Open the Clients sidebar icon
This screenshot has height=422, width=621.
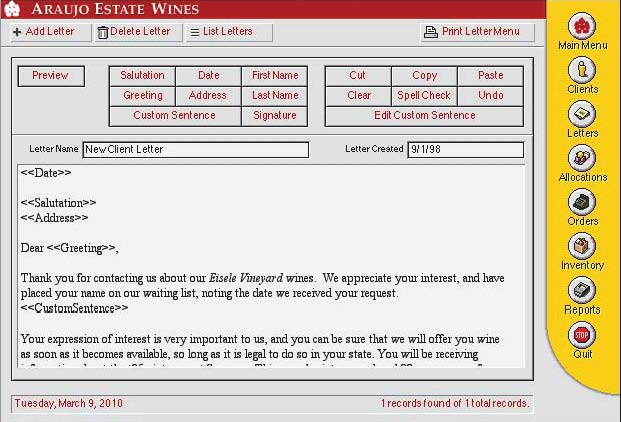coord(582,70)
